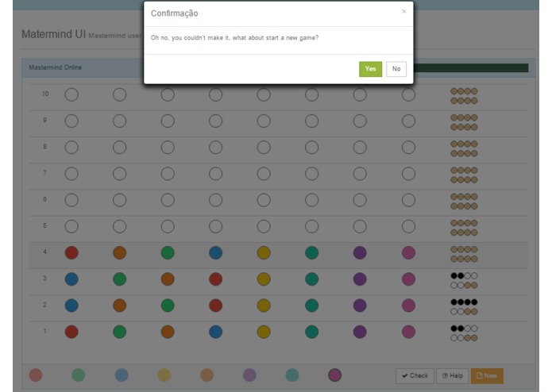This screenshot has width=552, height=392.
Task: Click the orange second peg in row 2
Action: [x=120, y=306]
